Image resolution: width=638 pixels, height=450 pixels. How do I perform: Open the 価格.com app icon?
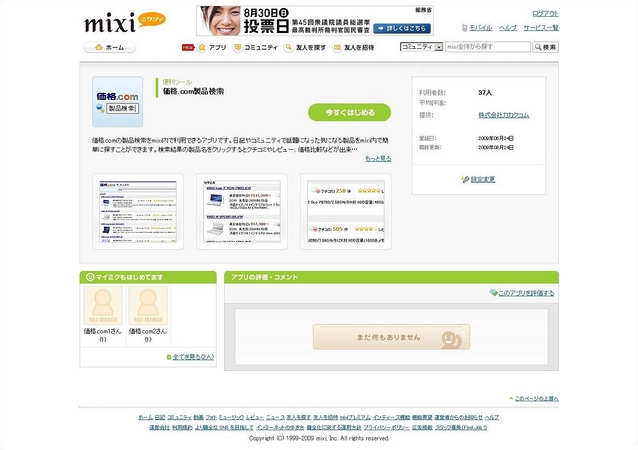click(118, 102)
